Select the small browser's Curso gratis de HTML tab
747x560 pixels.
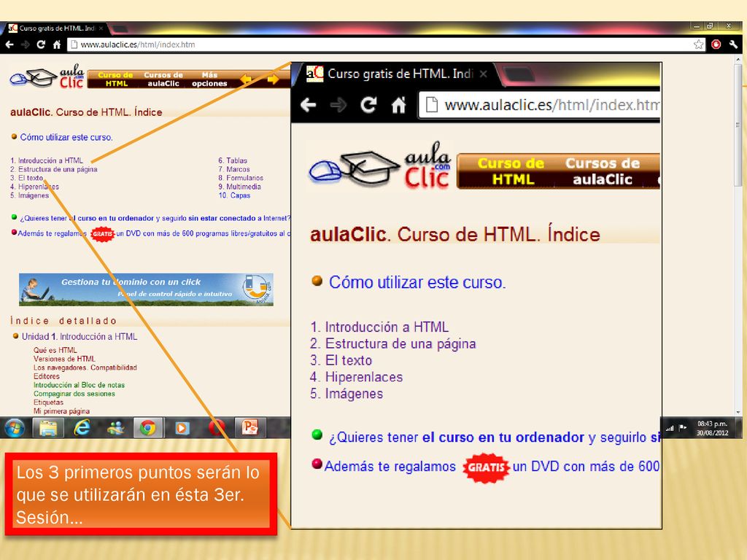tap(56, 28)
